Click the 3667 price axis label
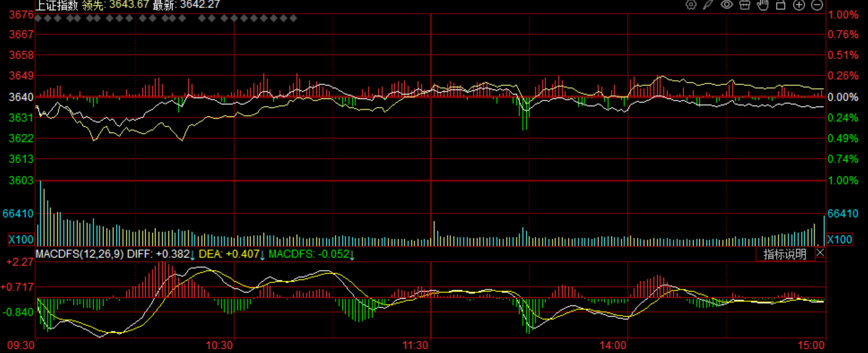868x353 pixels. pyautogui.click(x=22, y=35)
